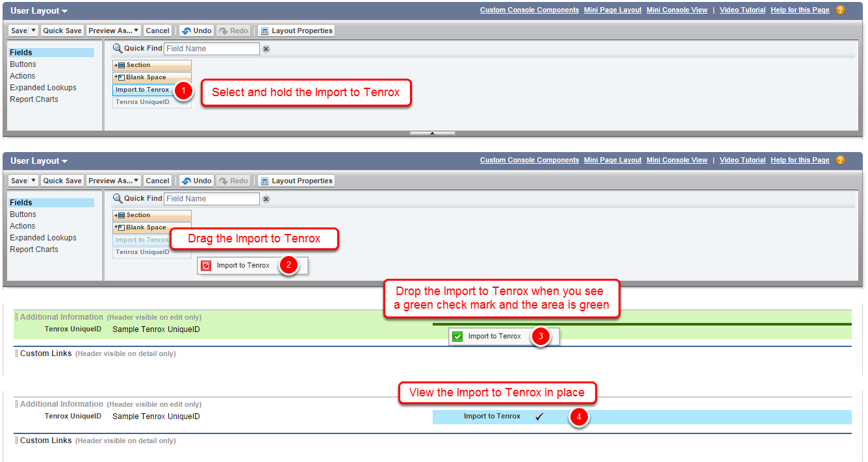Click the checkmark beside placed Import to Tenrox
Screen dimensions: 868x462
539,417
